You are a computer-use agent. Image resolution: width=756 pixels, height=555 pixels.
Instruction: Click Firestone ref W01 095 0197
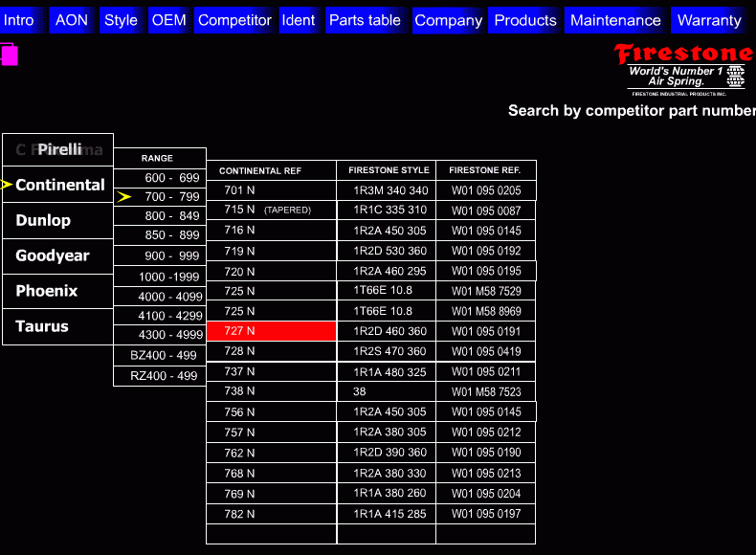(x=486, y=514)
